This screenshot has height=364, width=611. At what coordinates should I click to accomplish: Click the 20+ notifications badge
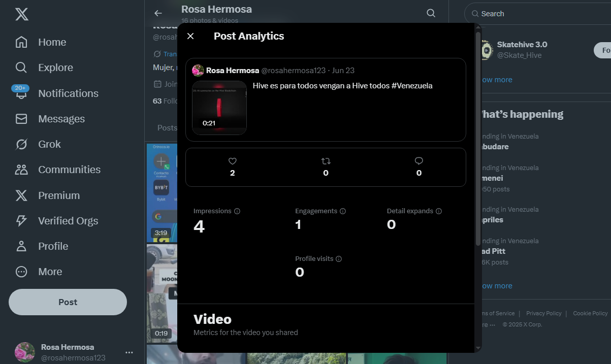pyautogui.click(x=20, y=88)
